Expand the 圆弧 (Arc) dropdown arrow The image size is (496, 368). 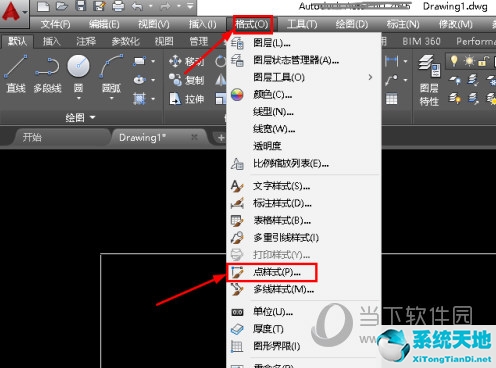(x=111, y=98)
